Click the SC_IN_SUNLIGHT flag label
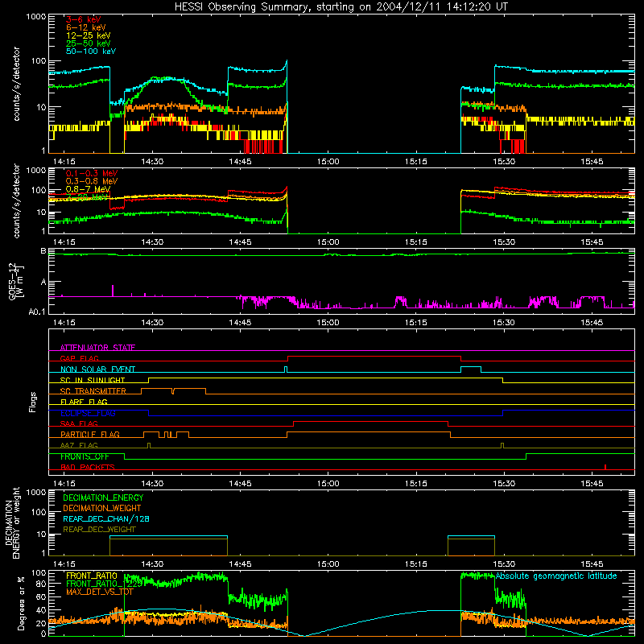Image resolution: width=644 pixels, height=644 pixels. click(93, 380)
